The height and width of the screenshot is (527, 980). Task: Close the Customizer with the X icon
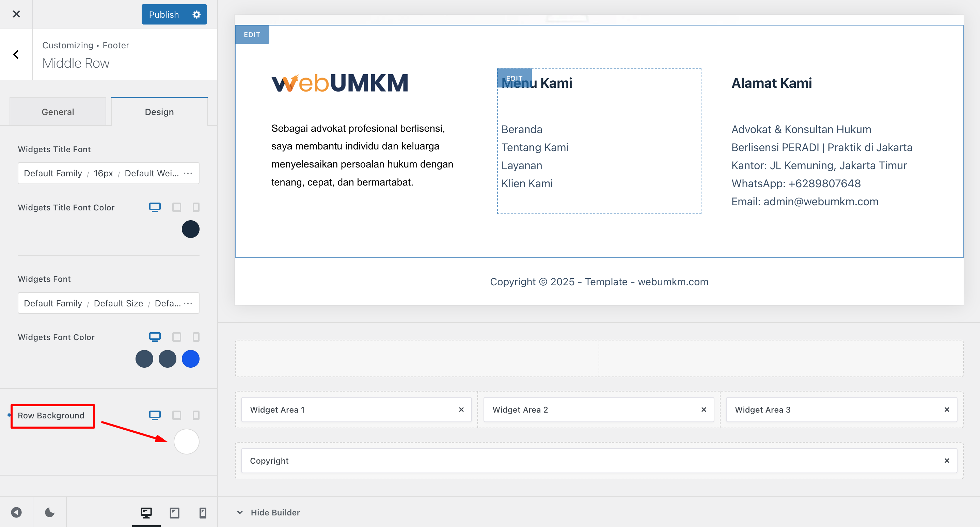[16, 14]
